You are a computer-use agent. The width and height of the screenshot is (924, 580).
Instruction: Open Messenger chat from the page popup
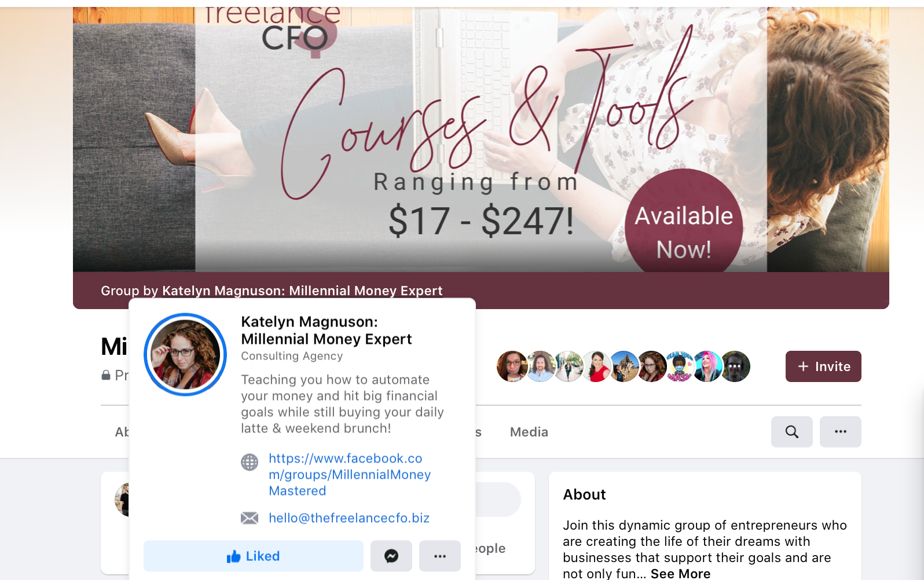pyautogui.click(x=391, y=556)
